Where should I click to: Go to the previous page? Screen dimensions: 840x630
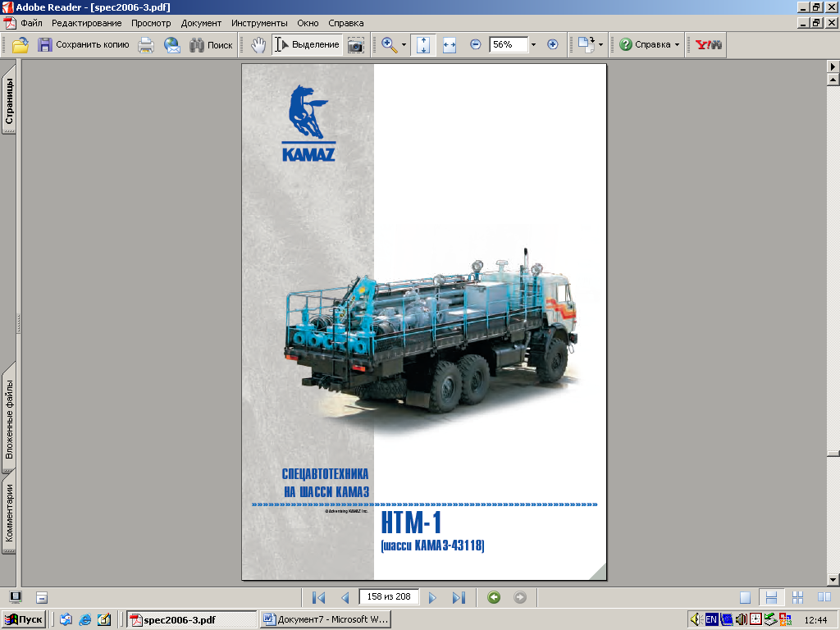click(345, 597)
